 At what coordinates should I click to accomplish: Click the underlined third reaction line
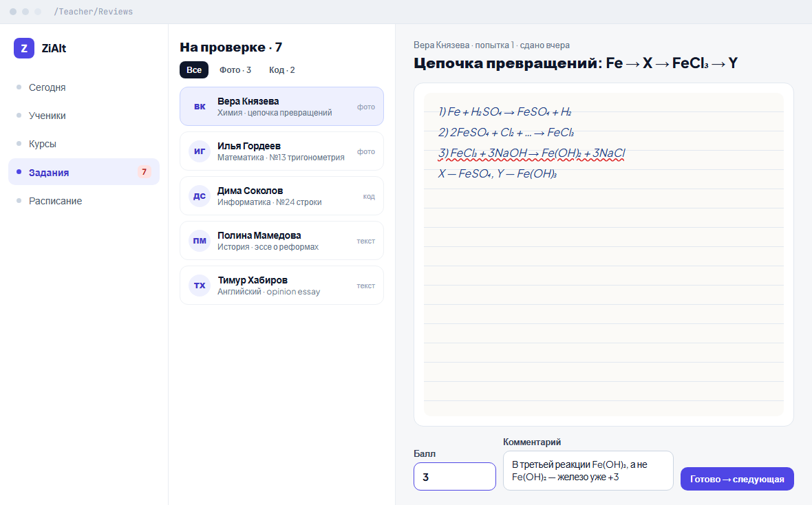[x=532, y=153]
